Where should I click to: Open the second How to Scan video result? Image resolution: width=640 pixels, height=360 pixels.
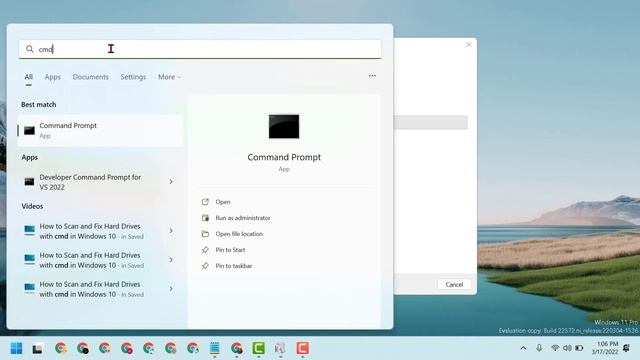coord(92,260)
